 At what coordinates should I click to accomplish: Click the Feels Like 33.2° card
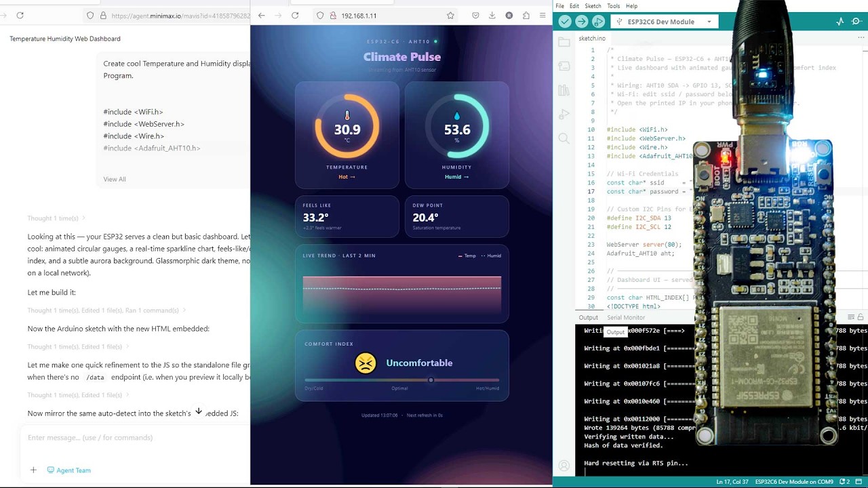tap(347, 216)
